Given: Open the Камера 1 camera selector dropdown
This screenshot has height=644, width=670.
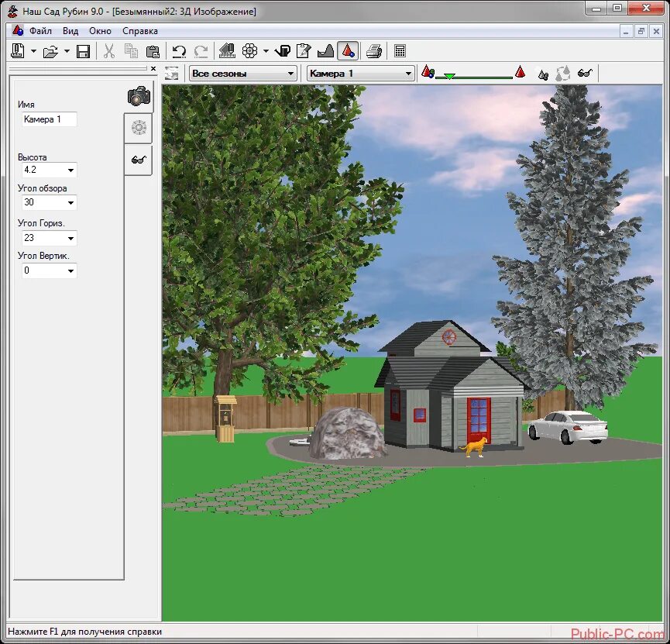Looking at the screenshot, I should coord(359,73).
